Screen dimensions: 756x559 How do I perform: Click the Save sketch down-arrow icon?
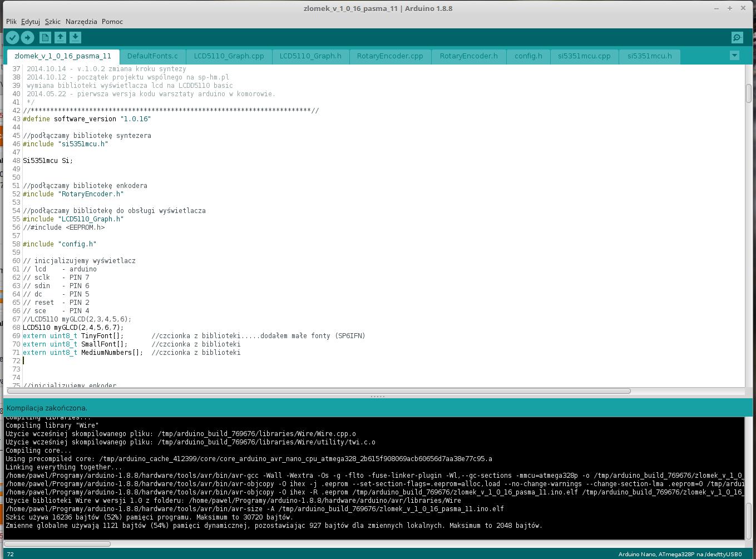[75, 38]
